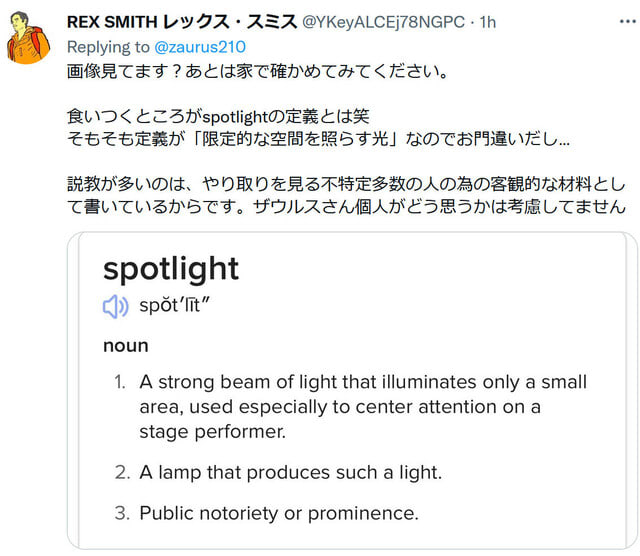Click the pronunciation text spŏt′līt″
The width and height of the screenshot is (640, 556).
pos(174,305)
